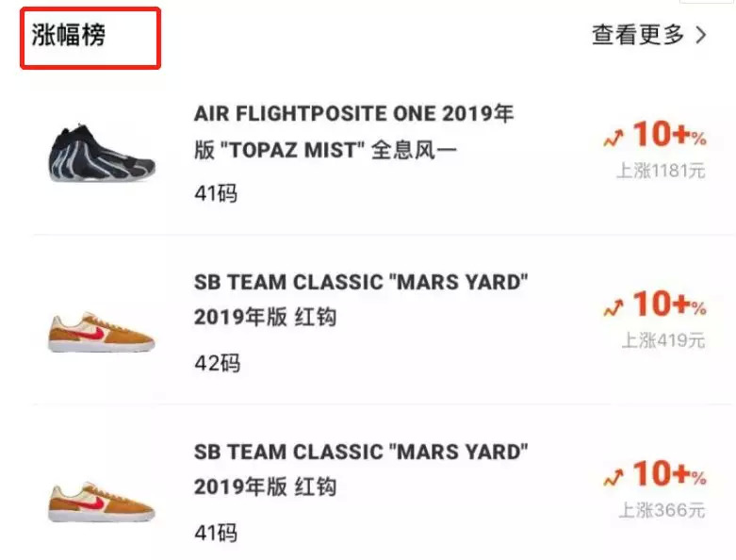Click the 上涨1181元 price change label

(661, 171)
